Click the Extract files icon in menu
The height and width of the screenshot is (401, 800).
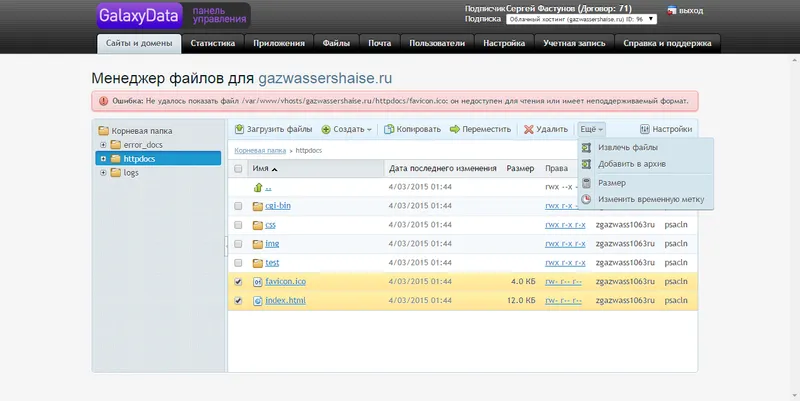coord(586,147)
